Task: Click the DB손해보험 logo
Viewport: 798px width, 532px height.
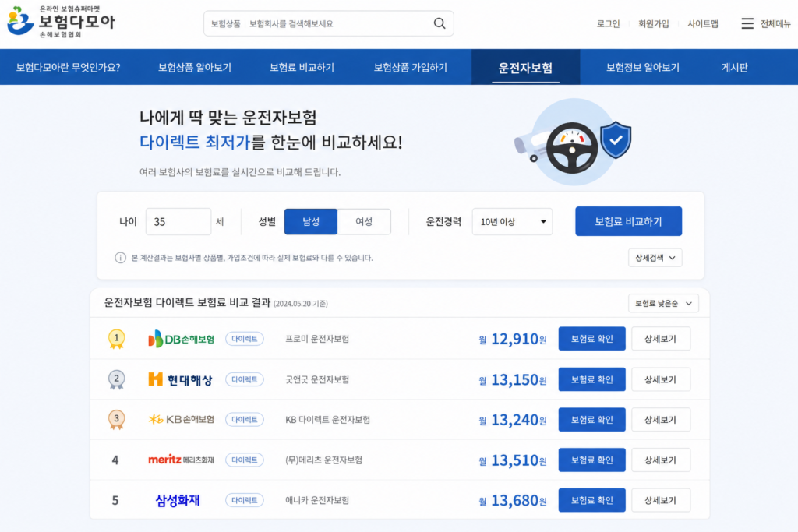Action: click(x=181, y=339)
